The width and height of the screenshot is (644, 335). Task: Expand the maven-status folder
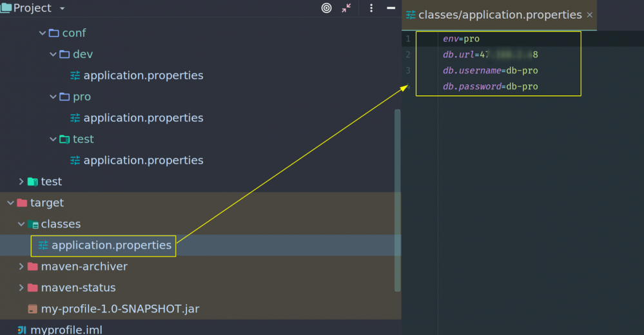tap(21, 288)
